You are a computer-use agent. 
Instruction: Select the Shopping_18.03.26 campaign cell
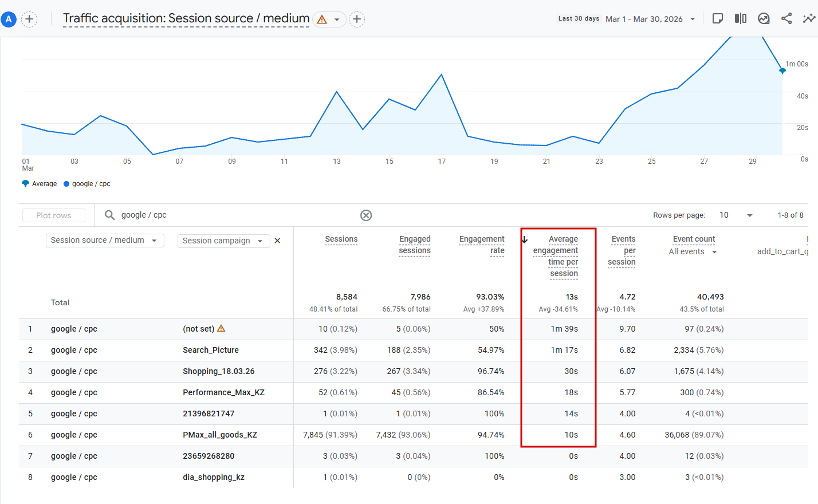[x=219, y=372]
